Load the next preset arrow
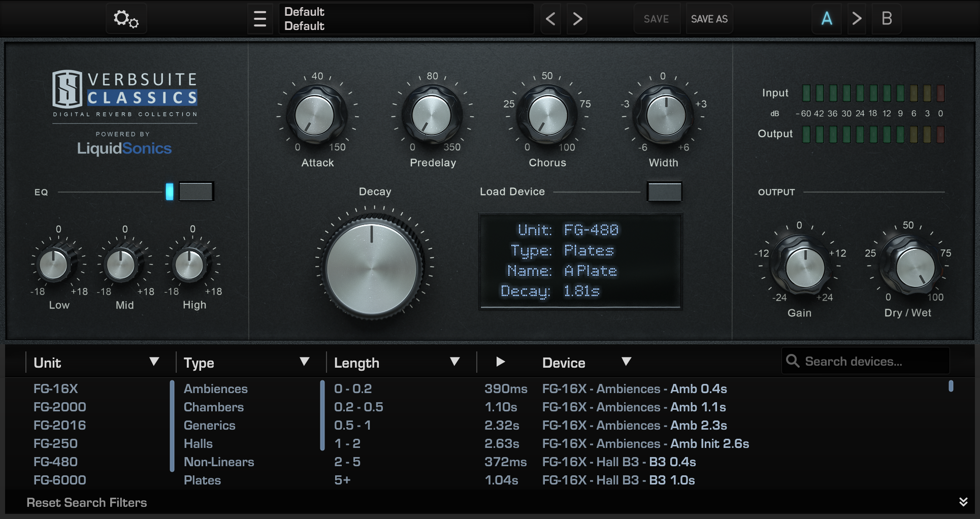This screenshot has width=980, height=519. (576, 18)
